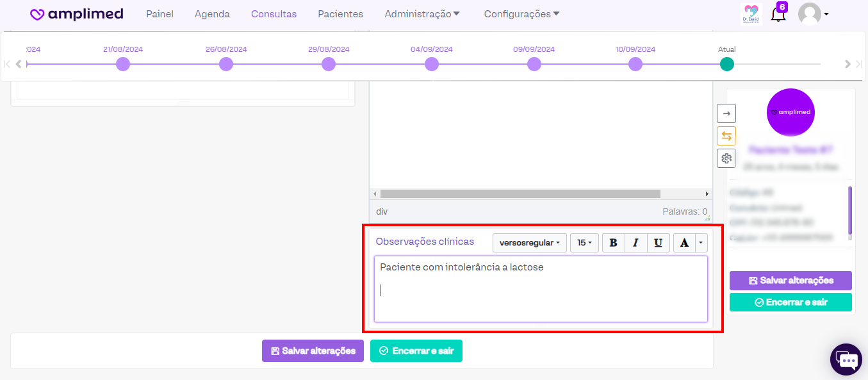Open the chat support bubble
The image size is (868, 380).
(846, 359)
